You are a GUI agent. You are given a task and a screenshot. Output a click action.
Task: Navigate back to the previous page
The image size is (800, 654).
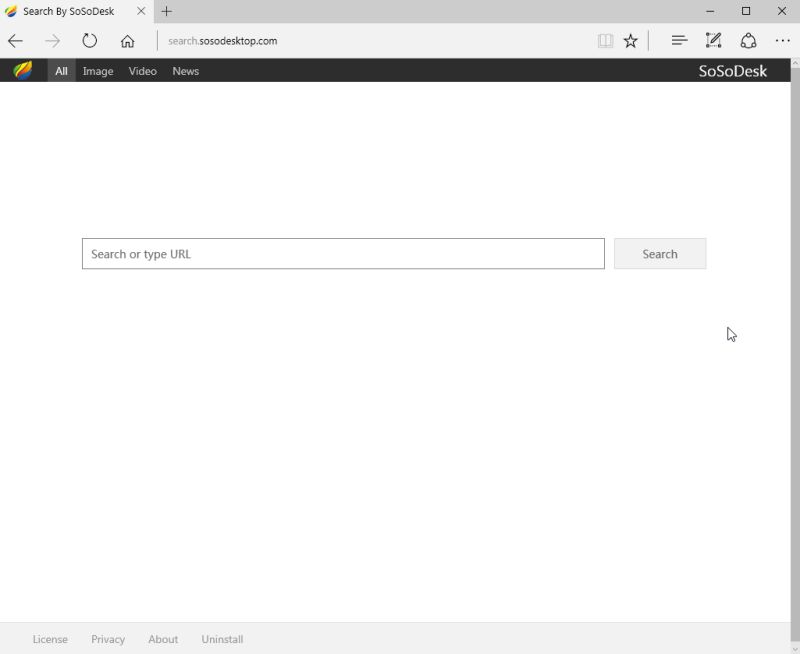[15, 40]
